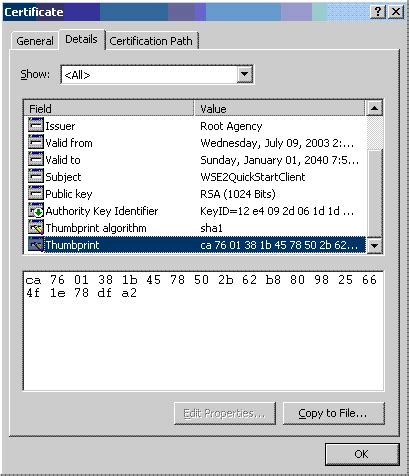Select the Subject row label
Viewport: 409px width, 476px height.
tap(63, 177)
